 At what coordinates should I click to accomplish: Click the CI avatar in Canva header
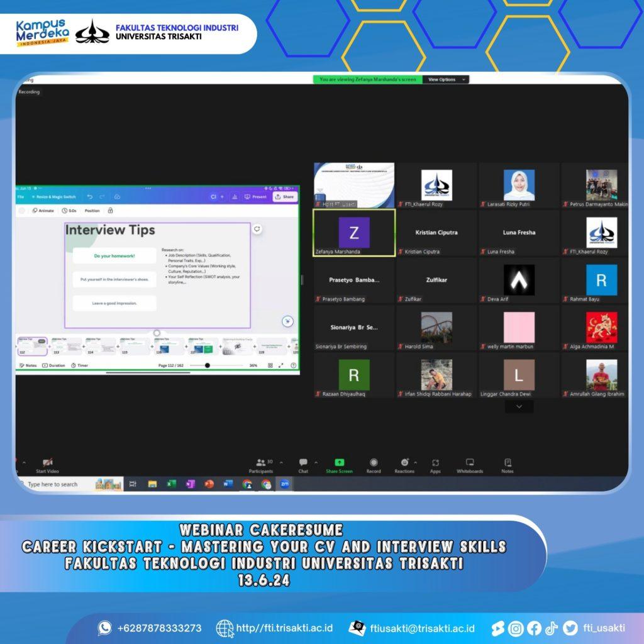point(214,197)
